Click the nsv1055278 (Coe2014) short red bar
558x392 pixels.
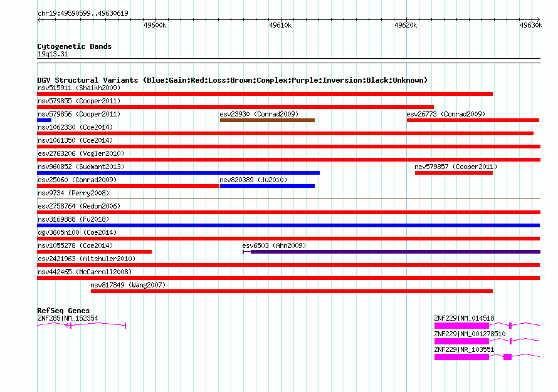pyautogui.click(x=94, y=252)
